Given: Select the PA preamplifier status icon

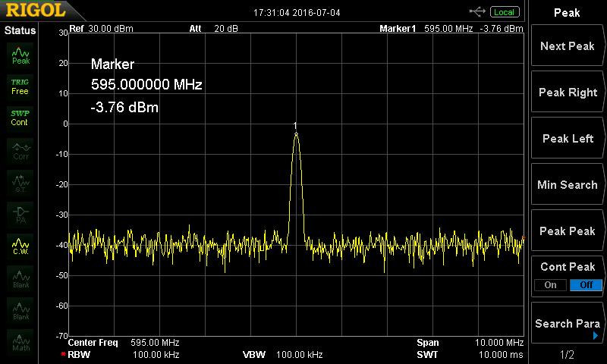Looking at the screenshot, I should [20, 214].
